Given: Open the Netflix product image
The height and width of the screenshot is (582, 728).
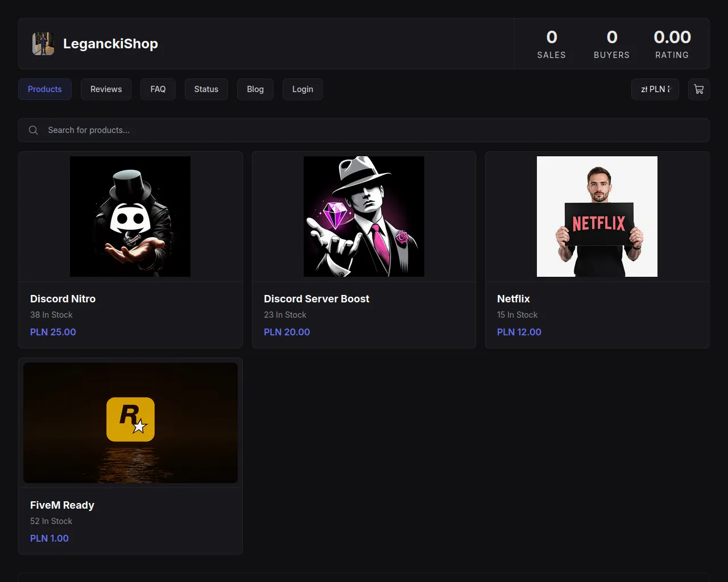Looking at the screenshot, I should [597, 217].
